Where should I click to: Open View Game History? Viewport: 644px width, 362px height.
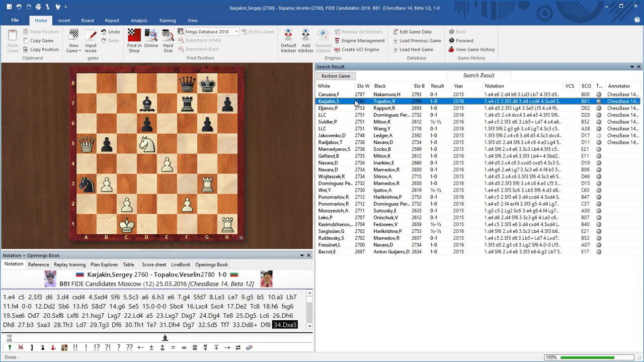point(471,50)
